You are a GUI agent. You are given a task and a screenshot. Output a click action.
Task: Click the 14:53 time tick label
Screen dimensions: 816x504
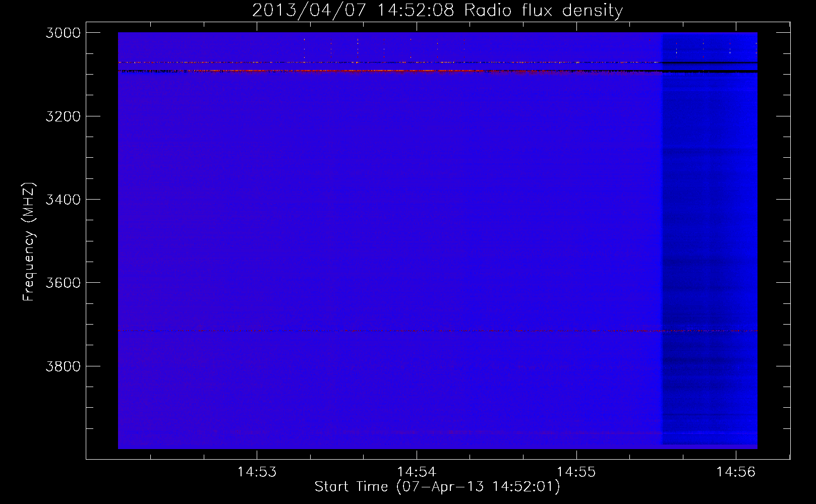[257, 472]
